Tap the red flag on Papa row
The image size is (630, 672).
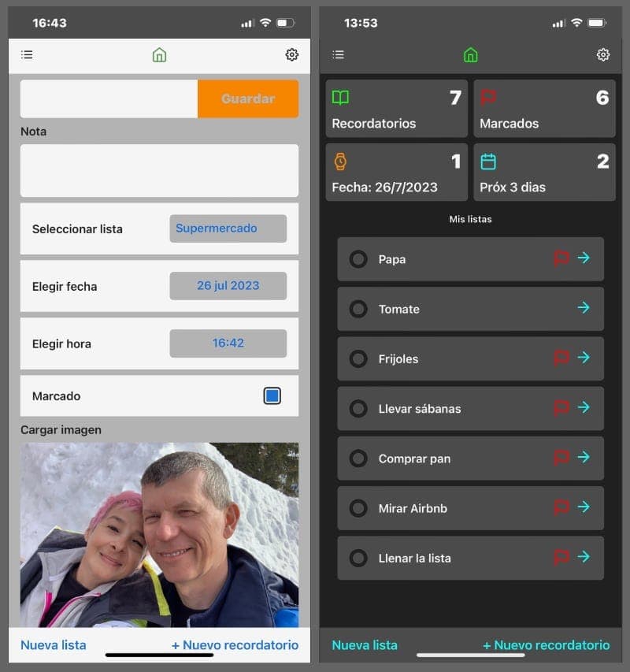(561, 258)
